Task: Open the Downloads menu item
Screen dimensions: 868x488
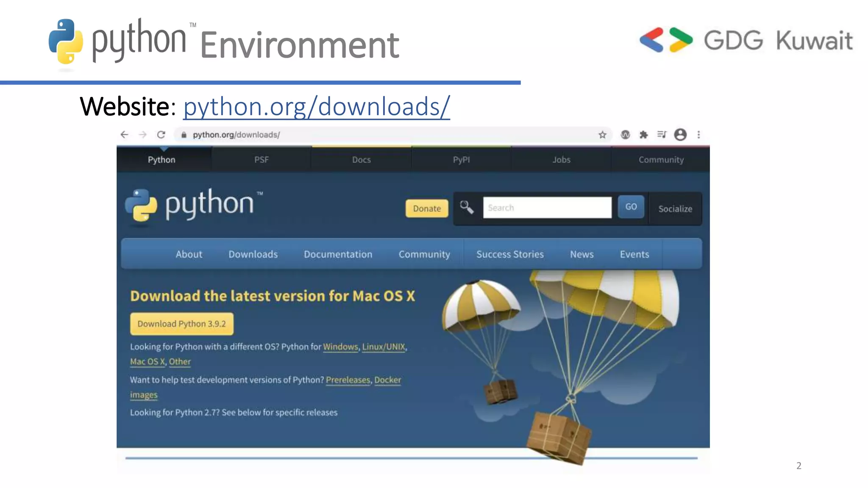Action: click(253, 254)
